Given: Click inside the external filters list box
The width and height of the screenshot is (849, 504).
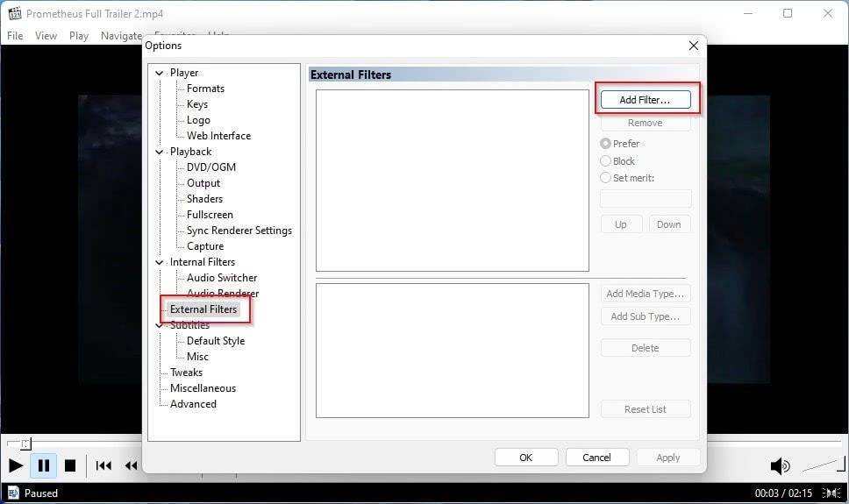Looking at the screenshot, I should pos(452,181).
